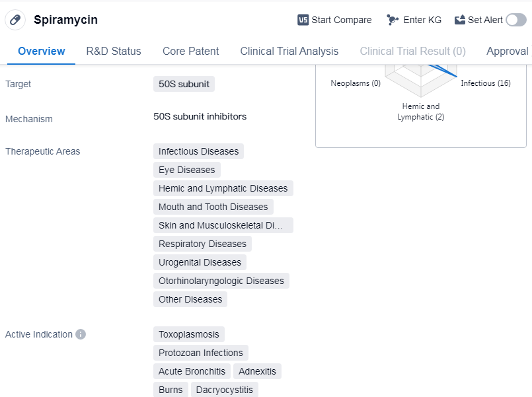Viewport: 532px width, 397px height.
Task: Expand the truncated Skin and Musculoskeletal tag
Action: [223, 225]
